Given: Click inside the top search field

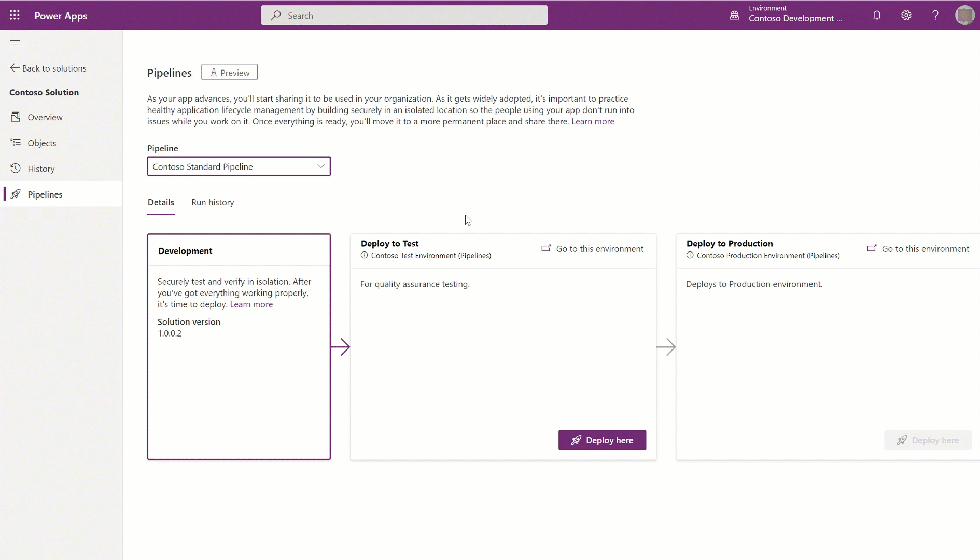Looking at the screenshot, I should pos(404,15).
